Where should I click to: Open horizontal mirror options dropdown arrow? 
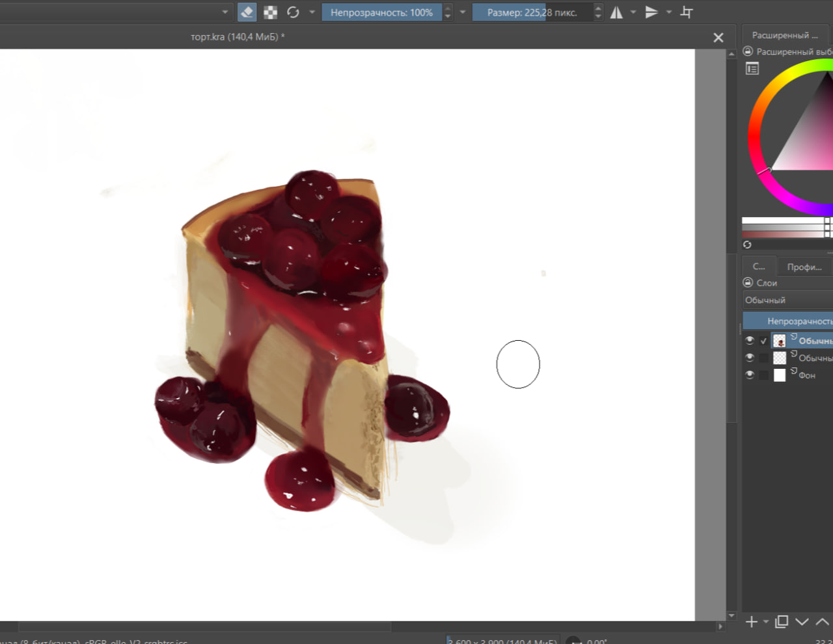(x=633, y=12)
